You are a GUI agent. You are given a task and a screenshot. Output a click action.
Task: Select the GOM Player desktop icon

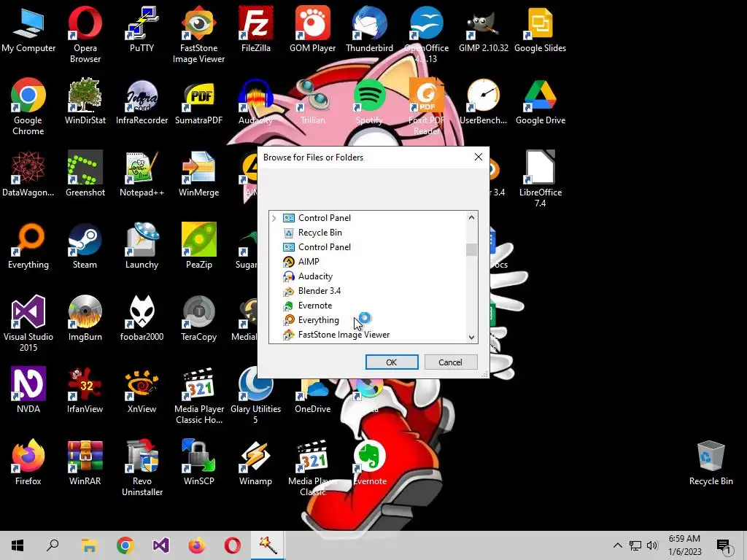pos(312,28)
